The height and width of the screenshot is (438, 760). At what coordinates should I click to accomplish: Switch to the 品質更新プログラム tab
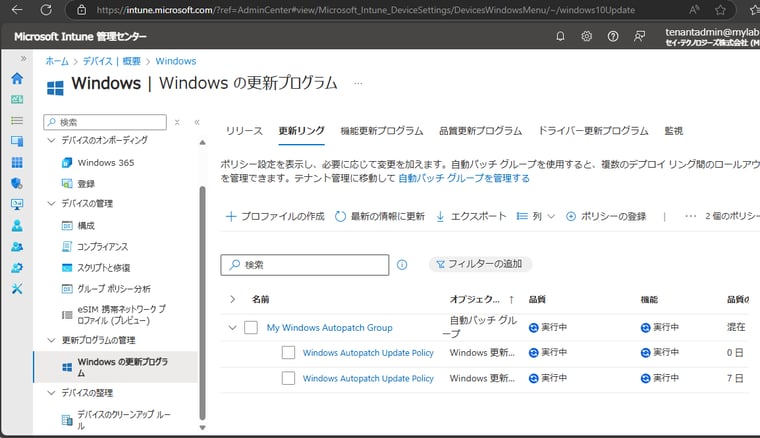[x=480, y=131]
